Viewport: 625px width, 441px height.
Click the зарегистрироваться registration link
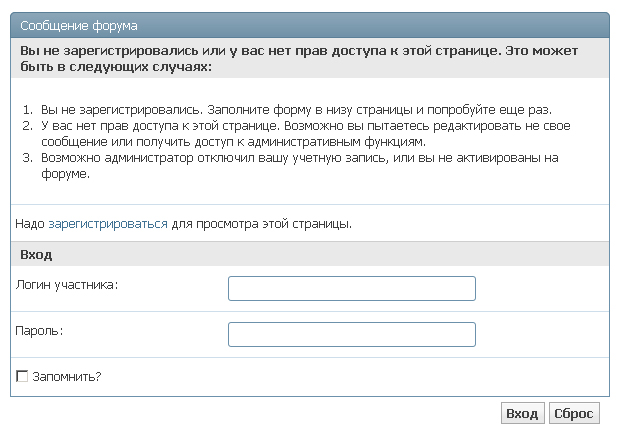(108, 224)
